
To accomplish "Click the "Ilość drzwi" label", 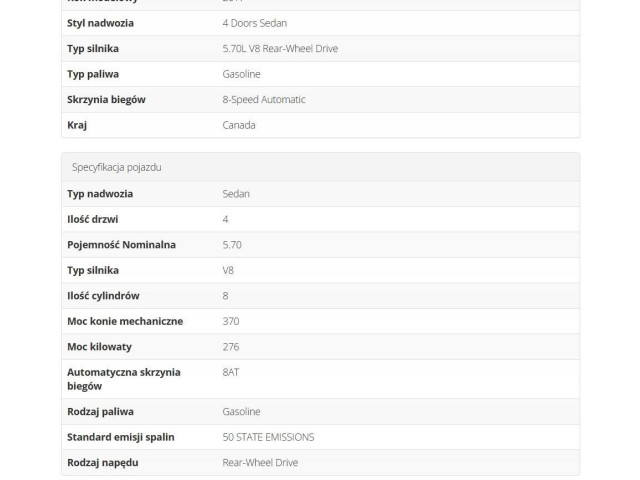I will [92, 219].
